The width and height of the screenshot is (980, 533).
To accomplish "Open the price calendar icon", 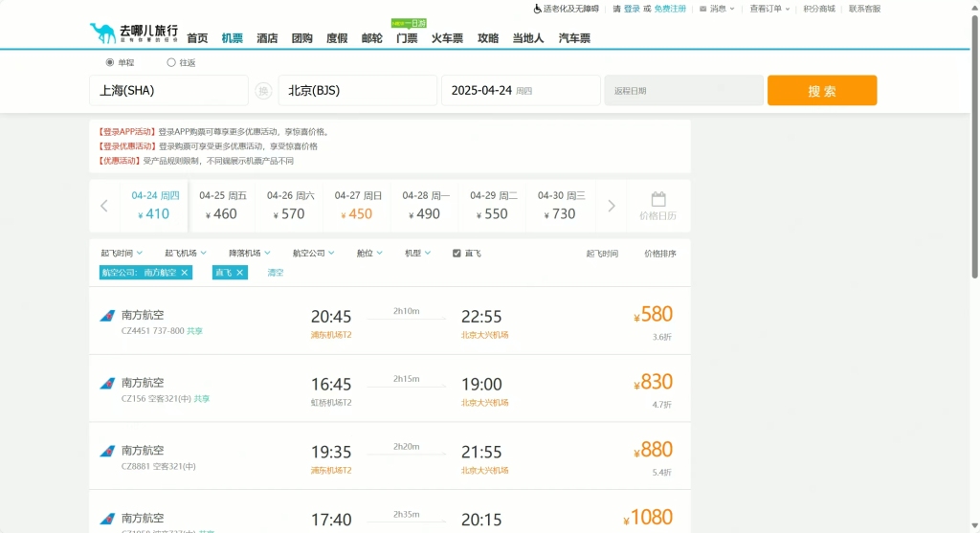I will click(657, 200).
